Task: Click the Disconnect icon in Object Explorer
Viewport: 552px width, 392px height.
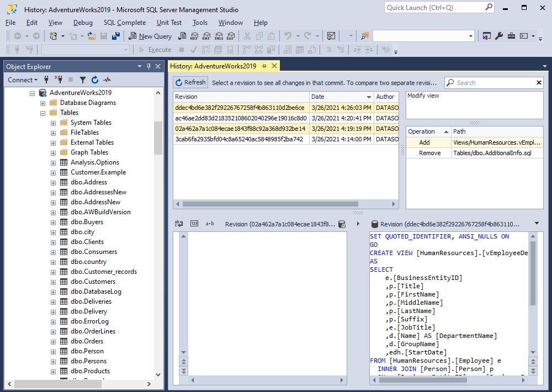Action: click(x=59, y=80)
